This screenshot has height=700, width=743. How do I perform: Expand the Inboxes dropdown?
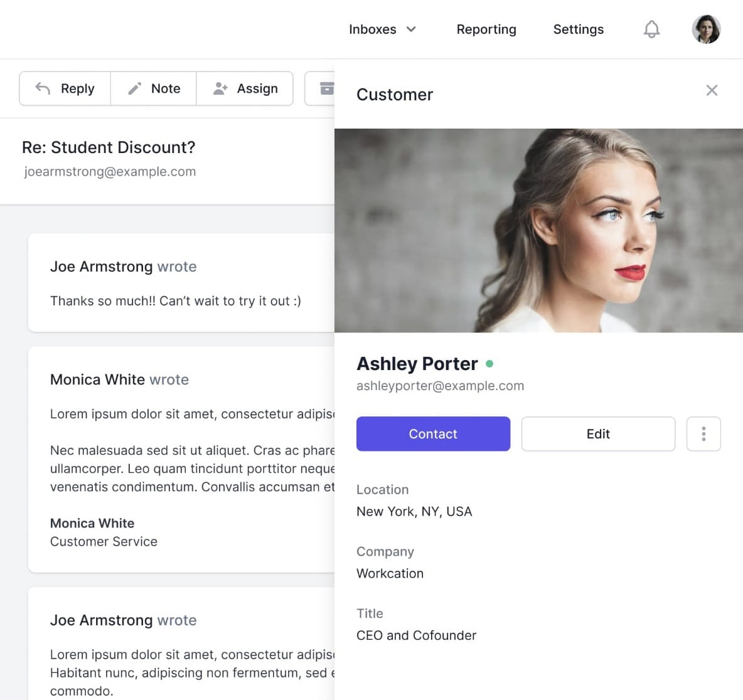coord(382,29)
